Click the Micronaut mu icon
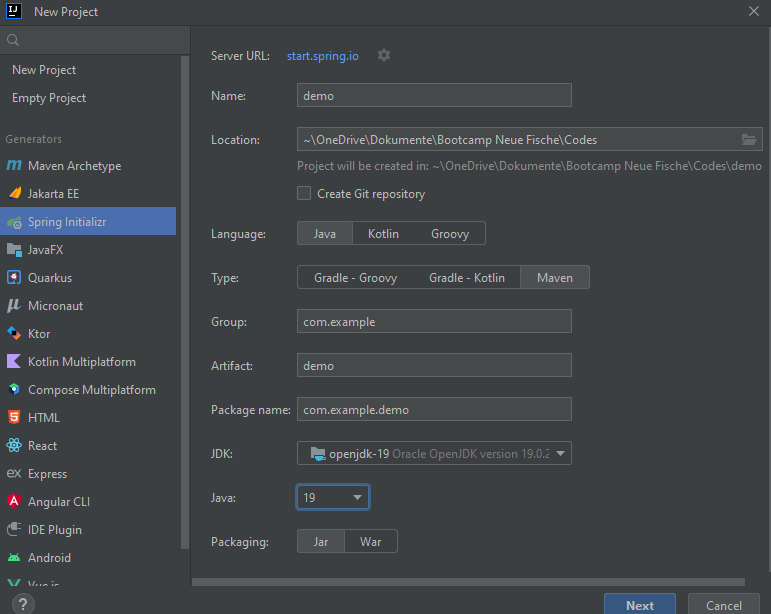This screenshot has height=614, width=771. [x=14, y=305]
